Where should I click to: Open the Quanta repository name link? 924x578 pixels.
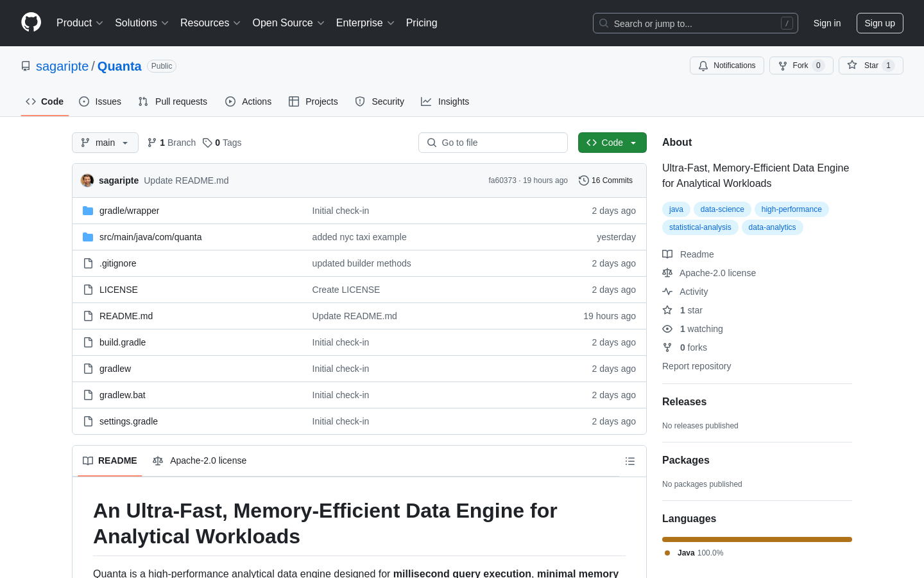pos(119,66)
